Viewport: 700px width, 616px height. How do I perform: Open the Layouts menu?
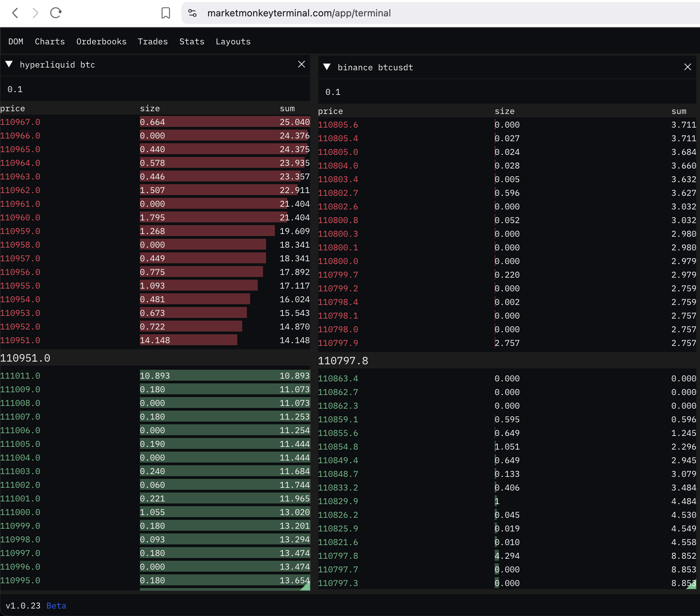pyautogui.click(x=233, y=41)
